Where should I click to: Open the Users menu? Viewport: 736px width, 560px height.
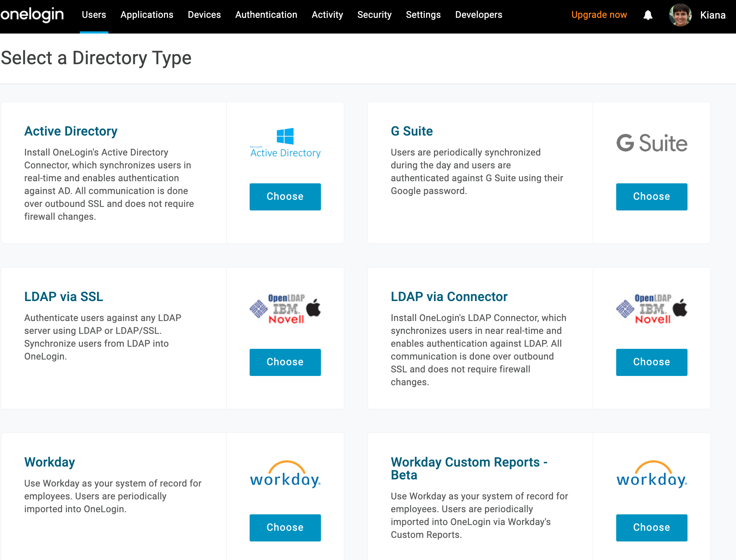(x=94, y=15)
